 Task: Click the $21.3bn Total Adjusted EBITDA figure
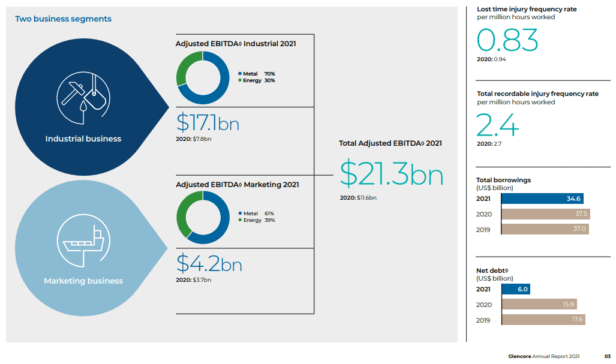pos(392,173)
